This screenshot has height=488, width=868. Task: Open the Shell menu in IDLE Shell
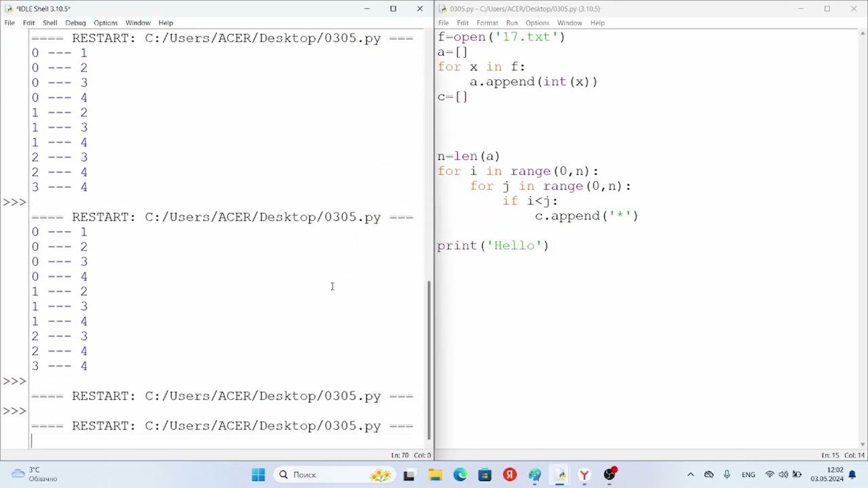coord(50,23)
